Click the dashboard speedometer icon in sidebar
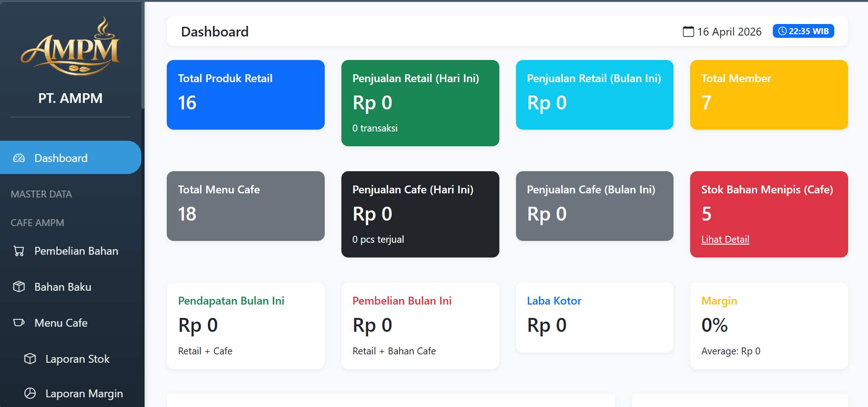 19,158
